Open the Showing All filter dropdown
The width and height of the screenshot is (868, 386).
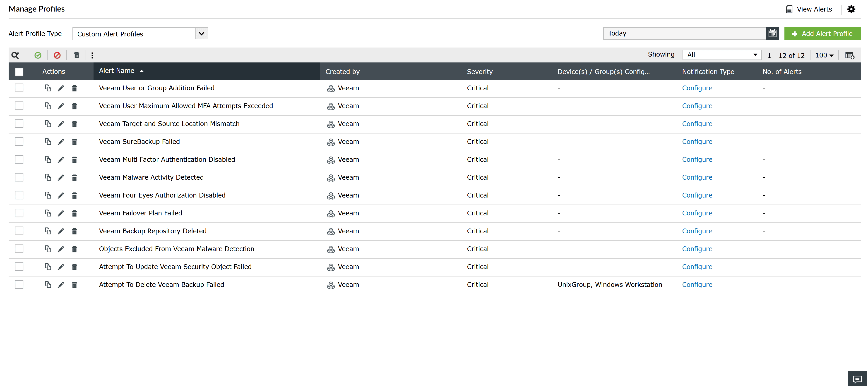click(x=721, y=55)
